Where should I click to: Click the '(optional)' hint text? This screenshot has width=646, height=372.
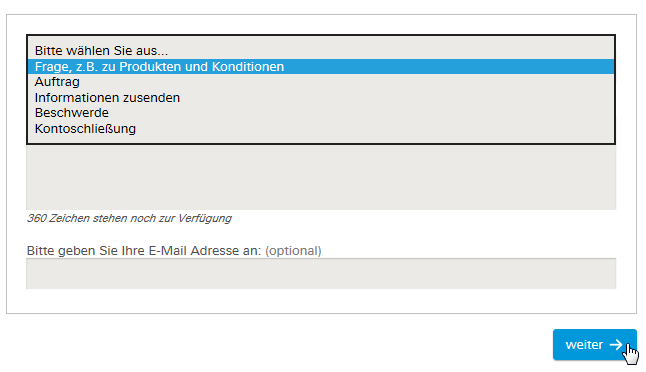(x=293, y=251)
